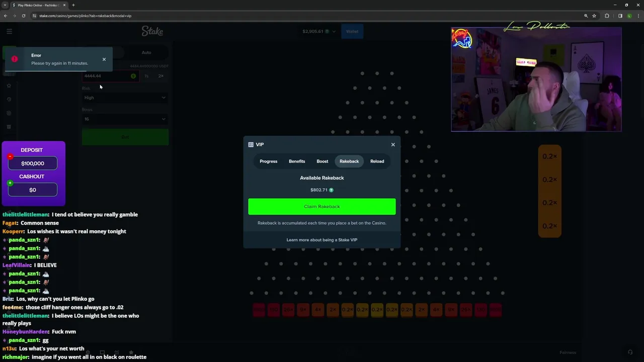Viewport: 644px width, 362px height.
Task: Dismiss the Error notification toast
Action: coord(104,59)
